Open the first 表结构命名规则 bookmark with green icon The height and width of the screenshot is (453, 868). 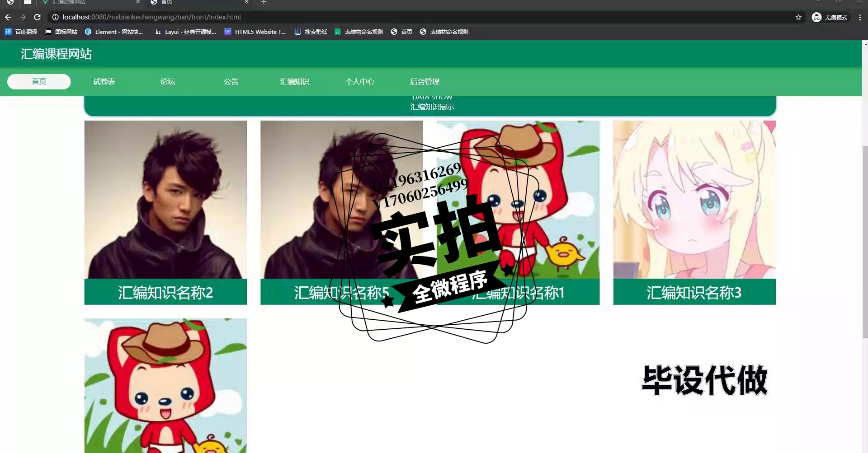pyautogui.click(x=359, y=32)
